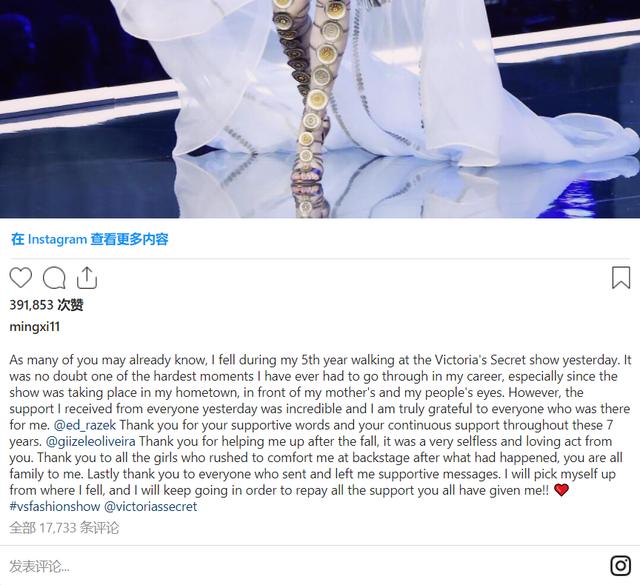
Task: Open the mingxi11 profile username
Action: pos(35,327)
